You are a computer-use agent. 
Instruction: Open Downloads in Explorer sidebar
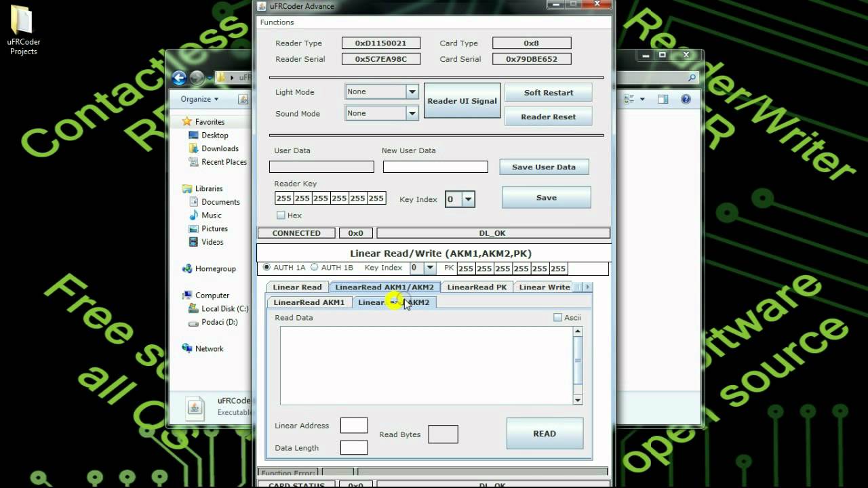220,148
